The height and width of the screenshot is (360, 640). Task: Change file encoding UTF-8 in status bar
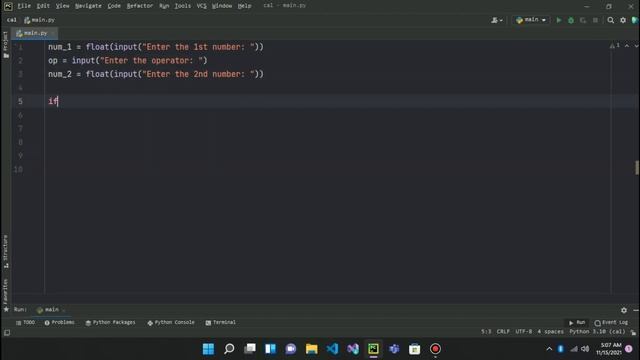pyautogui.click(x=523, y=332)
